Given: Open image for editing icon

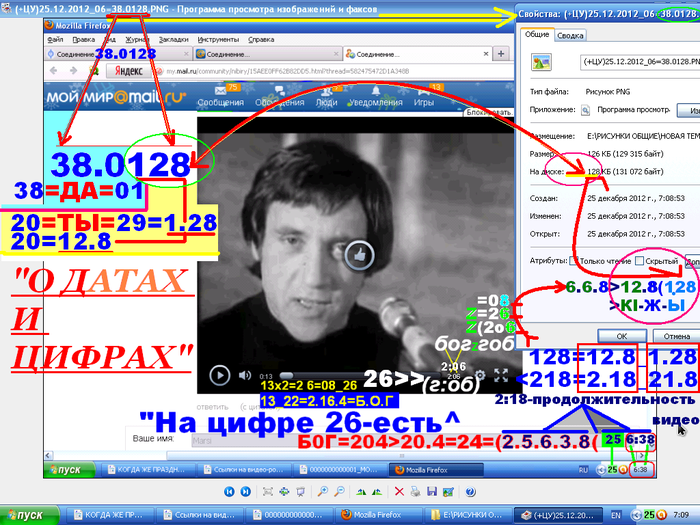Looking at the screenshot, I should pos(448,492).
